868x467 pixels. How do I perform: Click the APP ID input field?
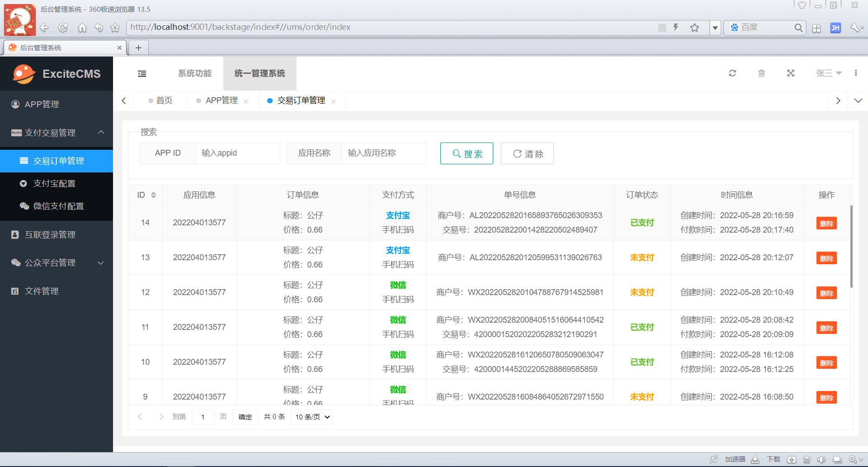(238, 153)
